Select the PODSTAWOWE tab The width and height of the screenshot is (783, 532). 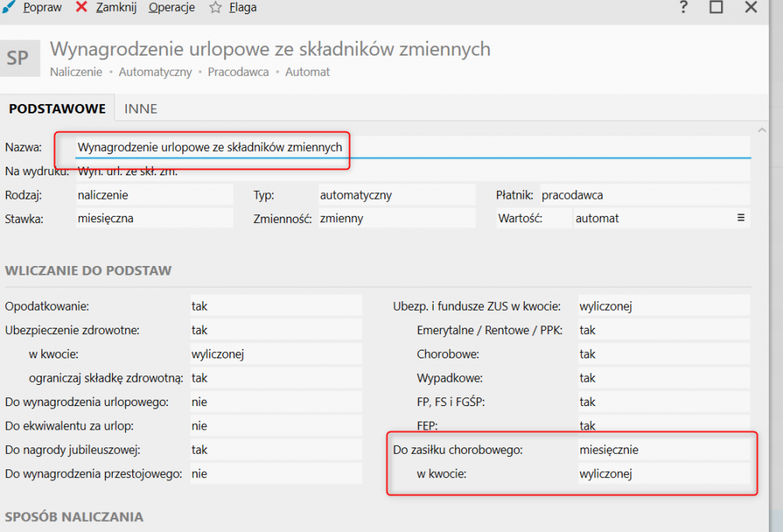pyautogui.click(x=56, y=109)
